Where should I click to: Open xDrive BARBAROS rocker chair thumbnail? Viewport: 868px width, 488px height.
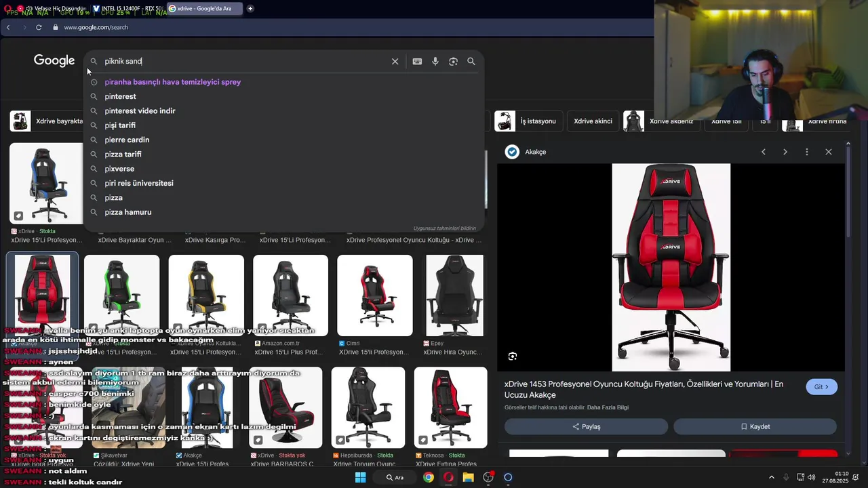[x=285, y=408]
